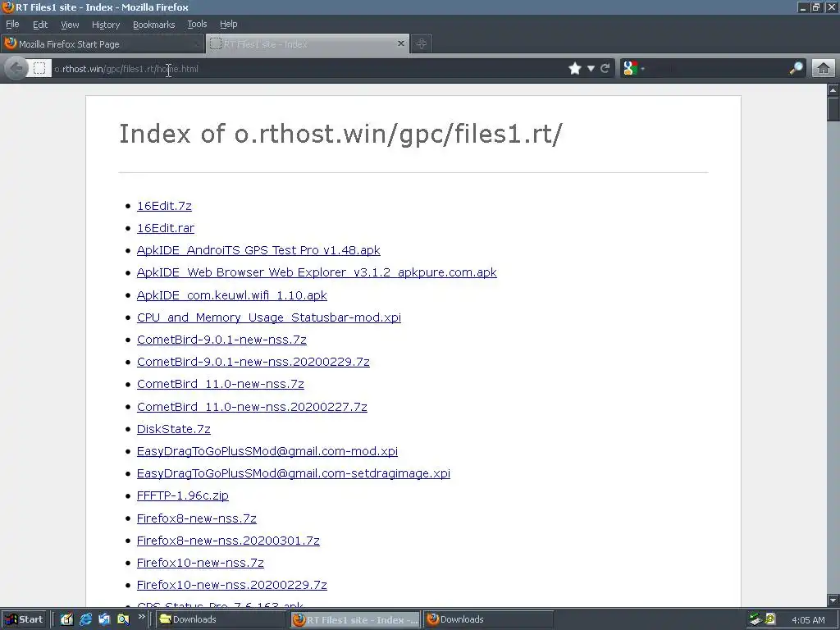Download FFFTP-1.96c.zip link
840x630 pixels.
coord(183,495)
